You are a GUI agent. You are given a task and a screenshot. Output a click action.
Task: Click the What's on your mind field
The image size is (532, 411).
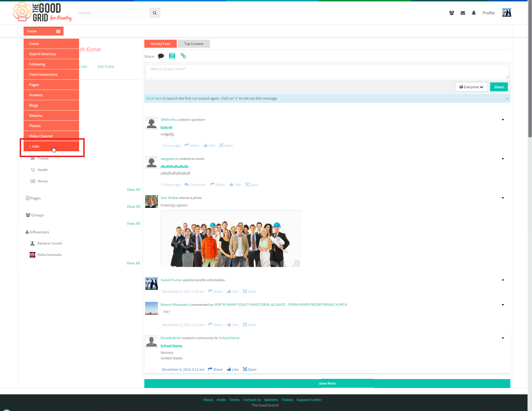[x=327, y=72]
